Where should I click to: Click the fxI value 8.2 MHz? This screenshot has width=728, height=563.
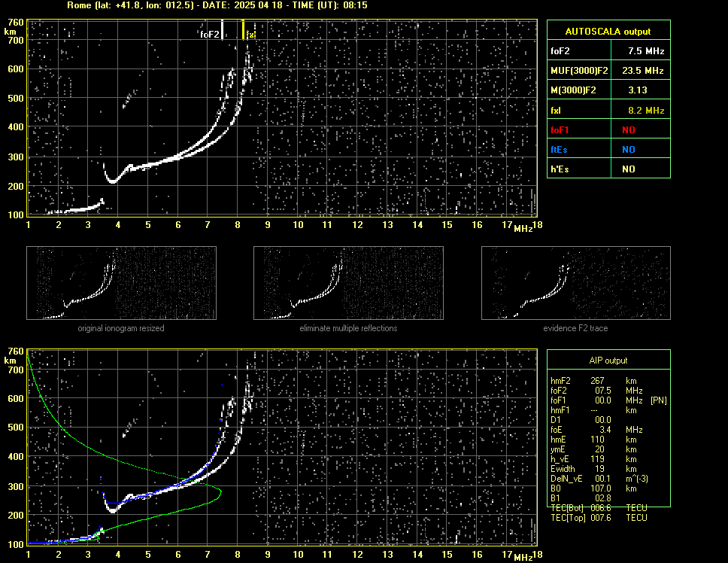[x=646, y=111]
